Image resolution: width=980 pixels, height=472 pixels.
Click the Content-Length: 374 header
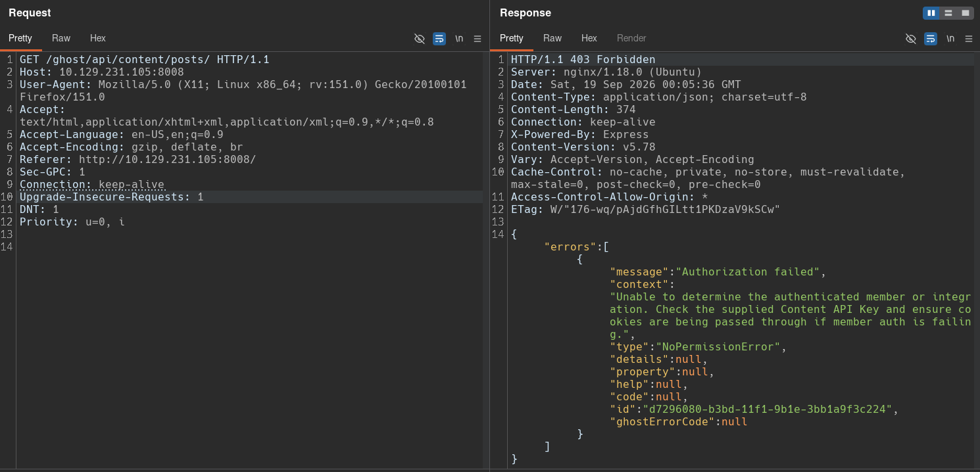[574, 109]
